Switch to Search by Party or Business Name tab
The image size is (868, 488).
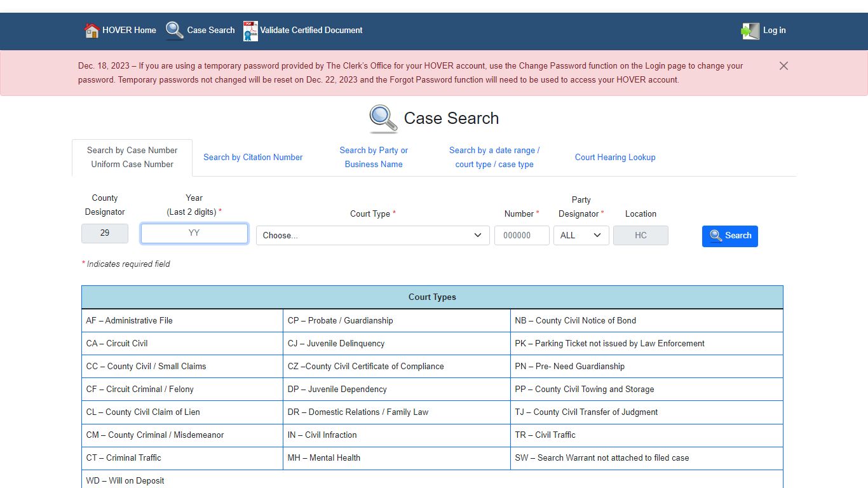tap(374, 158)
